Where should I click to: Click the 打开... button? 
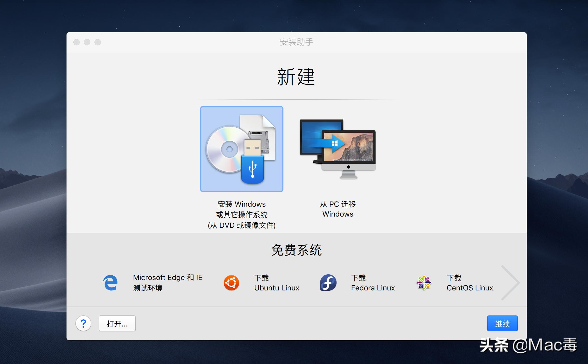tap(117, 323)
